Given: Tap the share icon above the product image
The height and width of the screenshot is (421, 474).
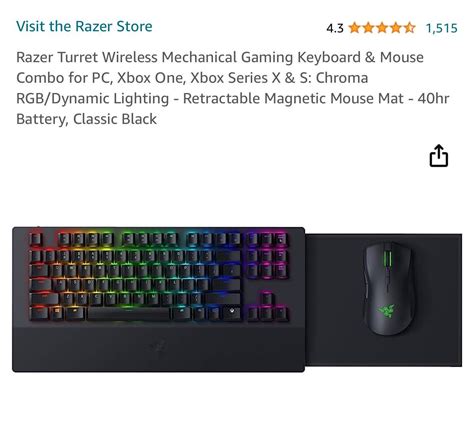Looking at the screenshot, I should tap(438, 155).
